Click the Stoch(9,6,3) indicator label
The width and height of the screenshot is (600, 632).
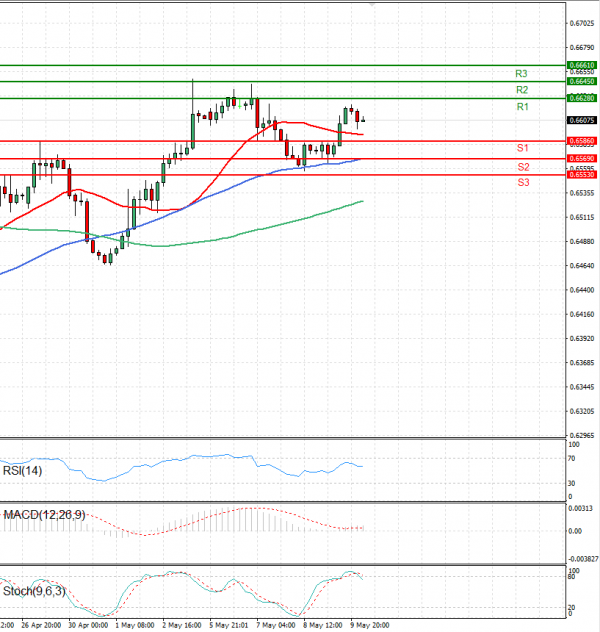point(34,591)
